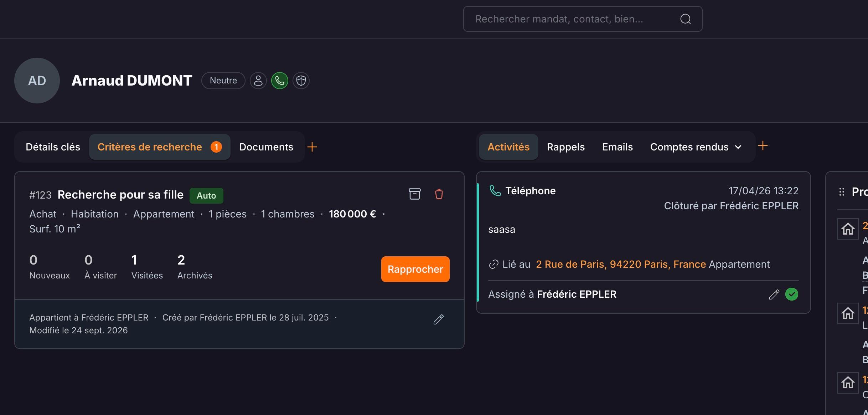Click the second house icon in right panel

(x=848, y=313)
